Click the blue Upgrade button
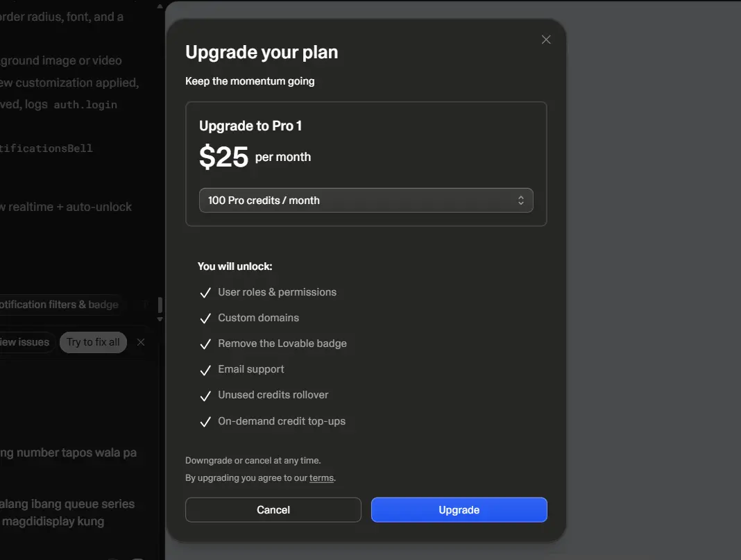The width and height of the screenshot is (741, 560). (459, 510)
